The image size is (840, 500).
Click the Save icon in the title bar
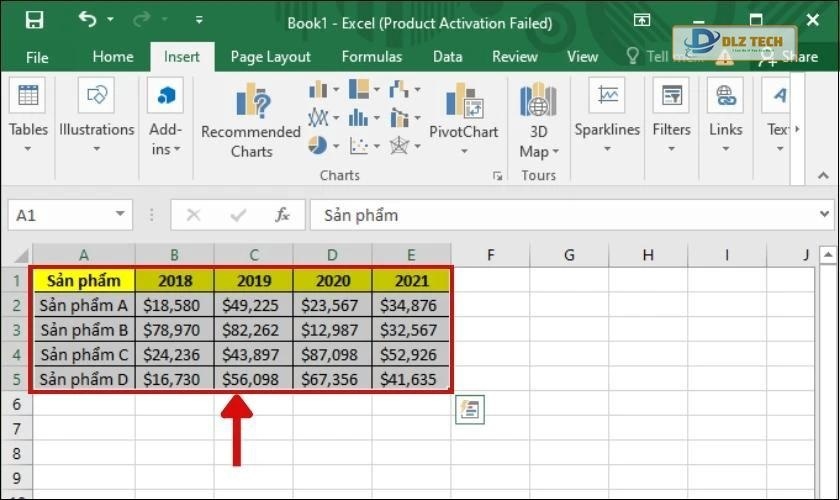click(34, 20)
